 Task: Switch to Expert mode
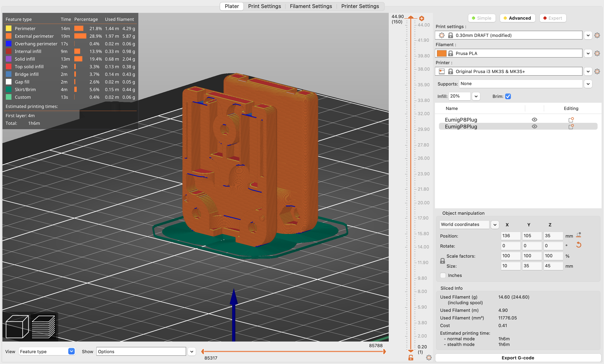tap(553, 18)
